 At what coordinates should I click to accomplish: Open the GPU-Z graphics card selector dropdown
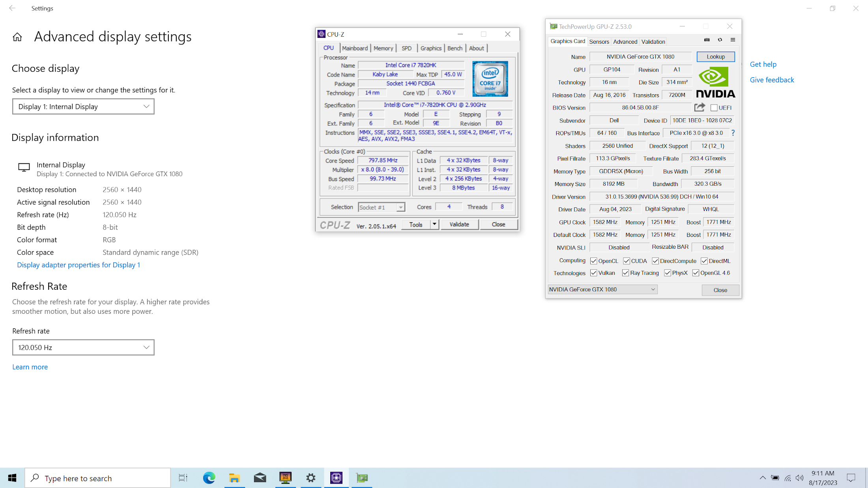602,289
